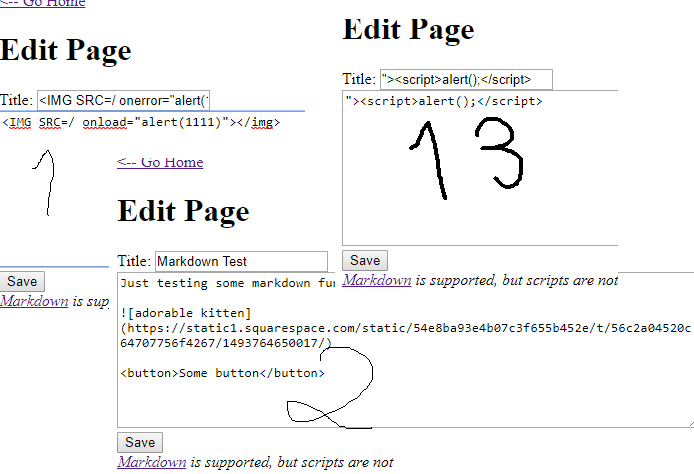
Task: Open Markdown link below Markdown Test Save button
Action: click(x=152, y=462)
